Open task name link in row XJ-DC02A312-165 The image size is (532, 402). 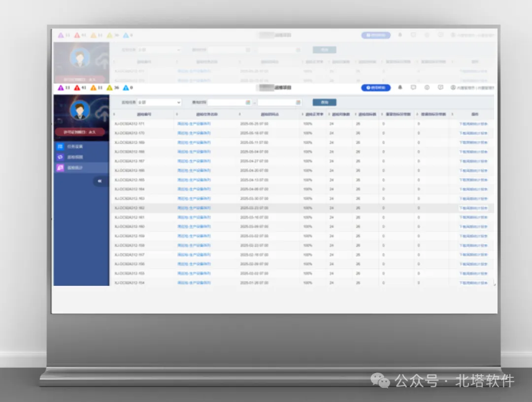point(194,180)
